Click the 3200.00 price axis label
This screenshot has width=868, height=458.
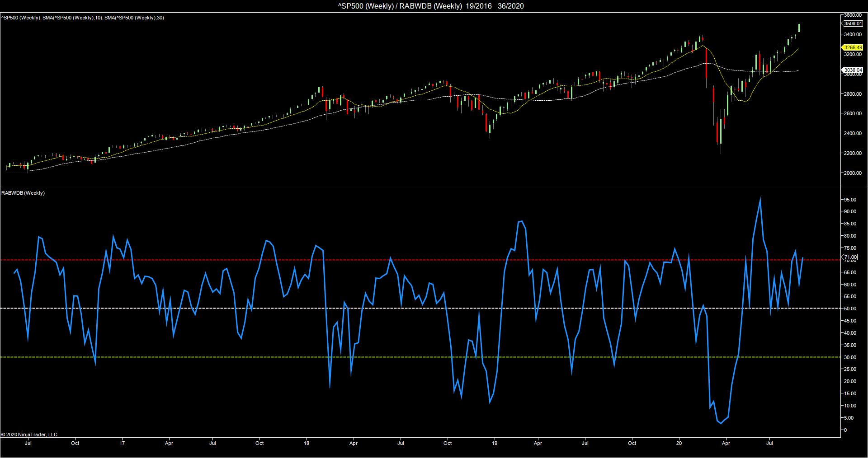click(x=854, y=54)
